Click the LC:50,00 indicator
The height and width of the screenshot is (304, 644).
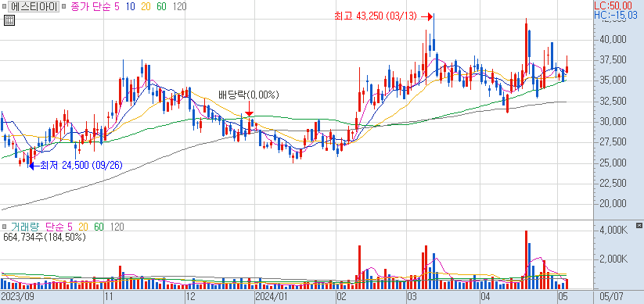[x=613, y=5]
